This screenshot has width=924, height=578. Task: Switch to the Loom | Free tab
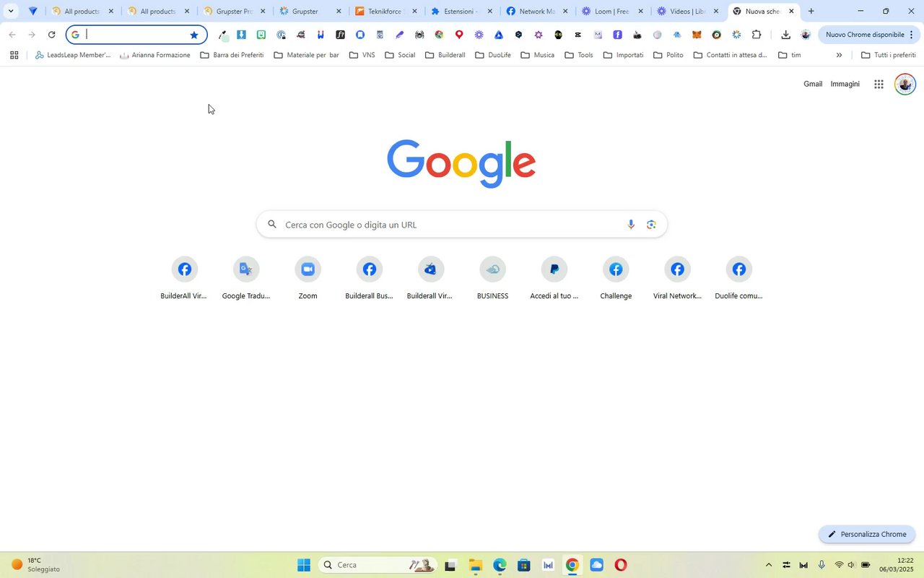click(613, 12)
